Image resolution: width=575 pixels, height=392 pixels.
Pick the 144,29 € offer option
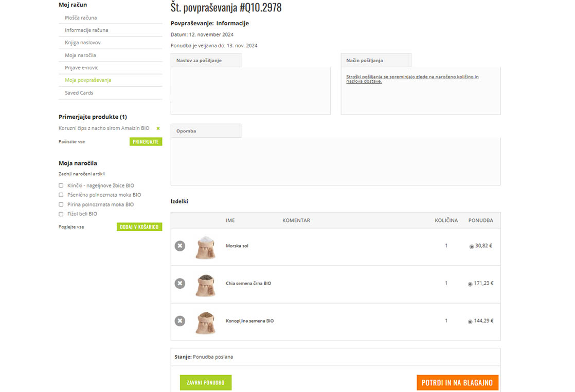pos(470,322)
